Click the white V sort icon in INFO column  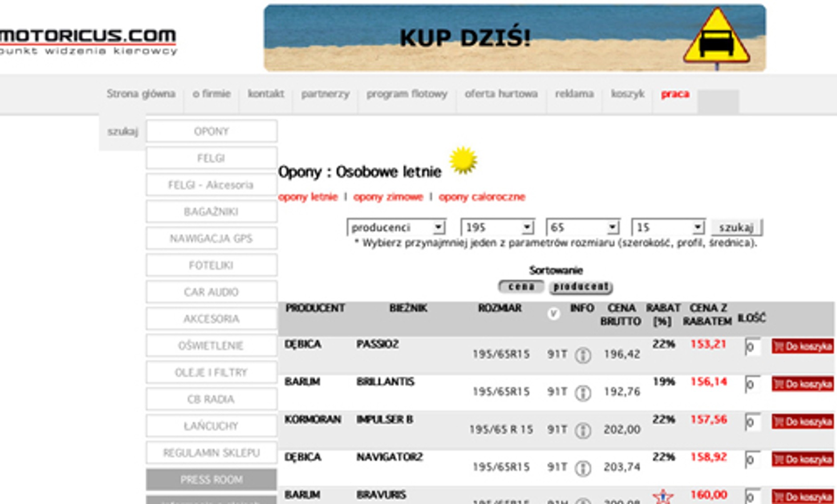pos(553,313)
